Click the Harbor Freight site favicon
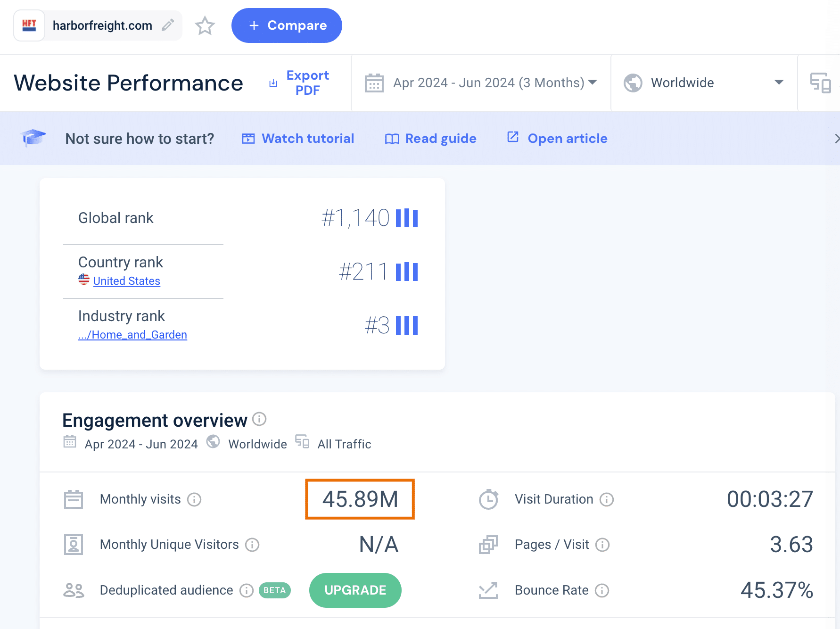The image size is (840, 629). pos(29,25)
